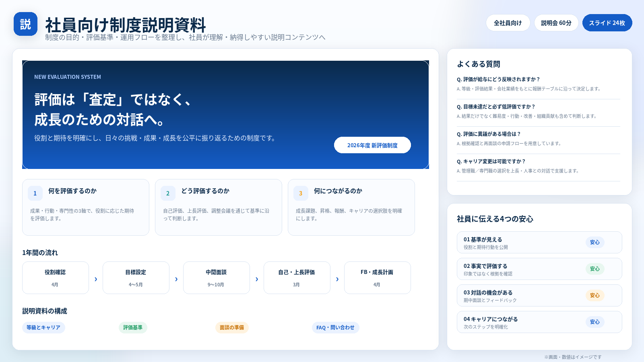Open the どう評価するのか card title
The height and width of the screenshot is (362, 644).
pos(205,191)
